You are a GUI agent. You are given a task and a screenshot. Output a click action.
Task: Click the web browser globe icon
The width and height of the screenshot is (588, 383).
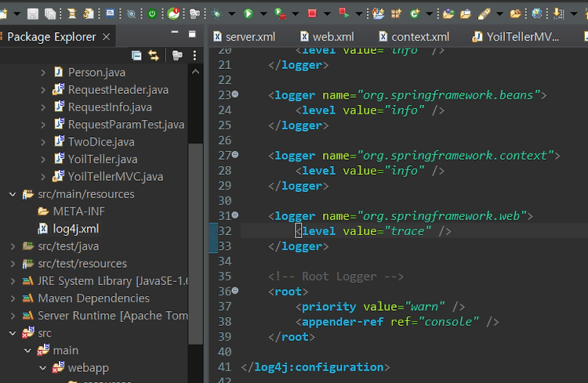[x=536, y=13]
